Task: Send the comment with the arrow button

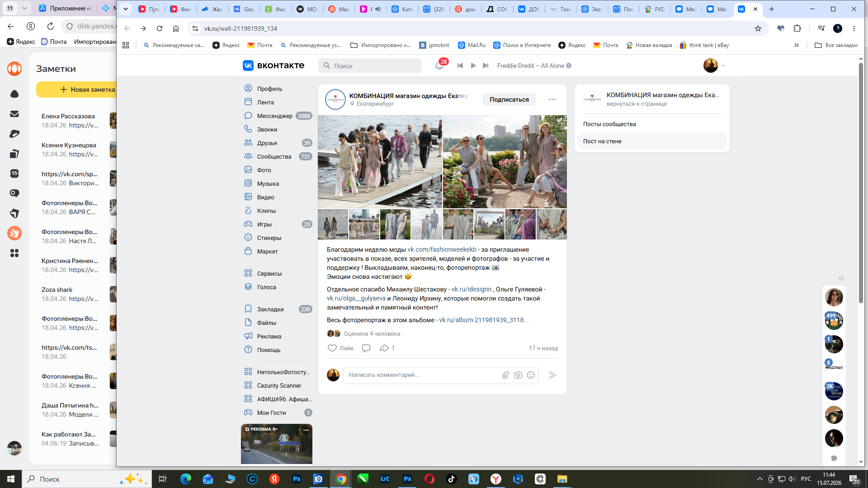Action: (552, 375)
